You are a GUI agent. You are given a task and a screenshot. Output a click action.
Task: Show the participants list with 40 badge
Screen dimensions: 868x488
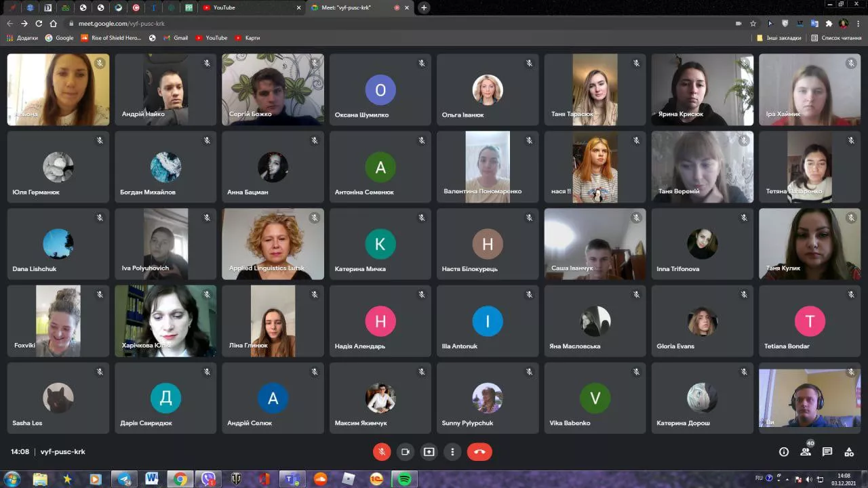point(806,452)
